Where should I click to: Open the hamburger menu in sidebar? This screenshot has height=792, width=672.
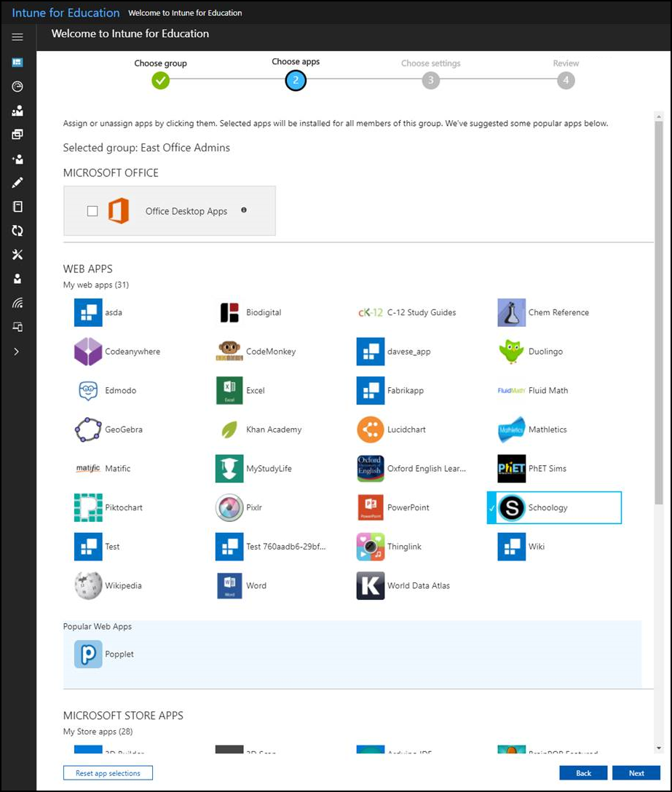[17, 37]
